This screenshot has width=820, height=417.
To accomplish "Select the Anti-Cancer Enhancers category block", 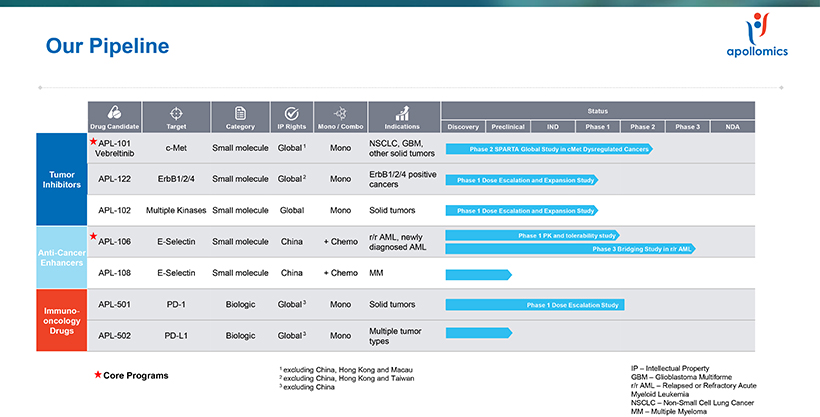I will [x=62, y=255].
